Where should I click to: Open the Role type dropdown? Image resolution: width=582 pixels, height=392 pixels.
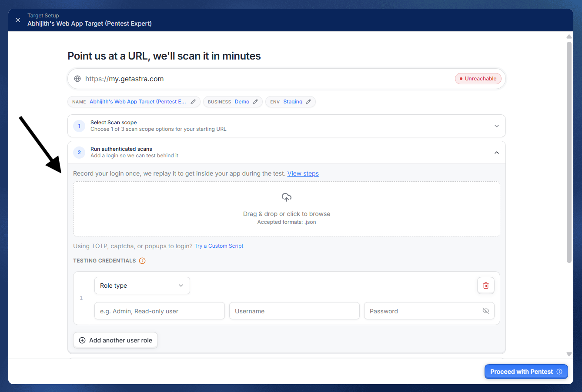pos(142,286)
